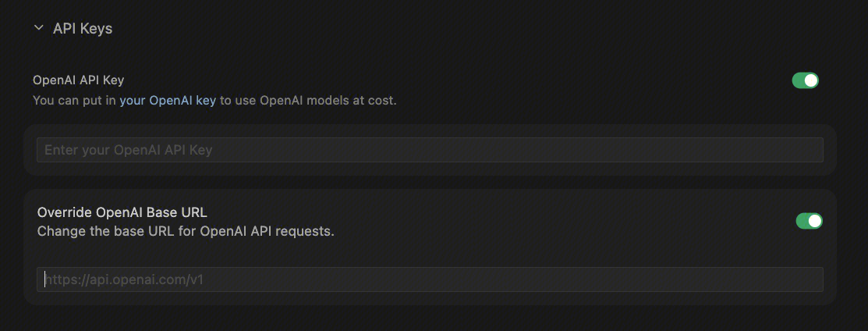Image resolution: width=868 pixels, height=331 pixels.
Task: Click the white knob of OpenAI API Key switch
Action: point(811,80)
